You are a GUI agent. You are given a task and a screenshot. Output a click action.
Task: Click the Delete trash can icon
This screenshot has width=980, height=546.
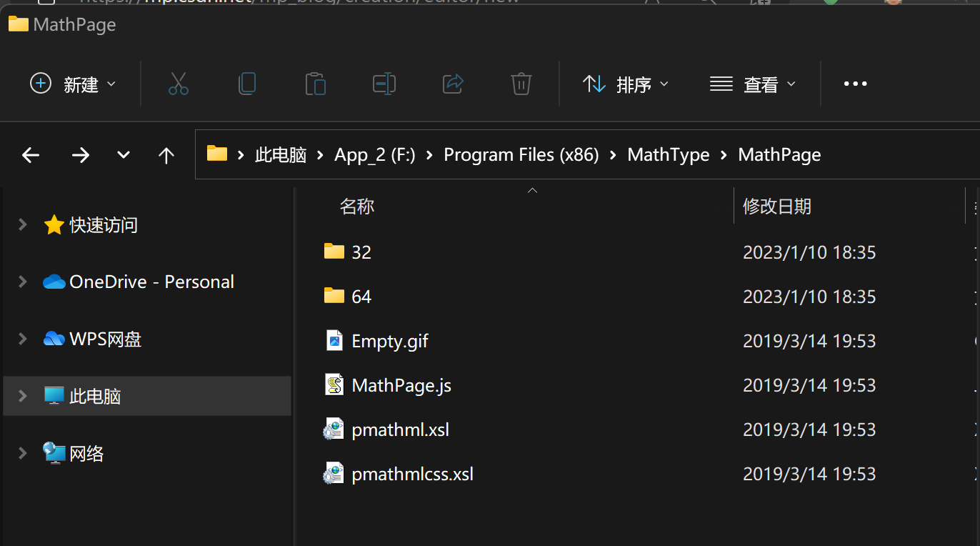(x=521, y=84)
